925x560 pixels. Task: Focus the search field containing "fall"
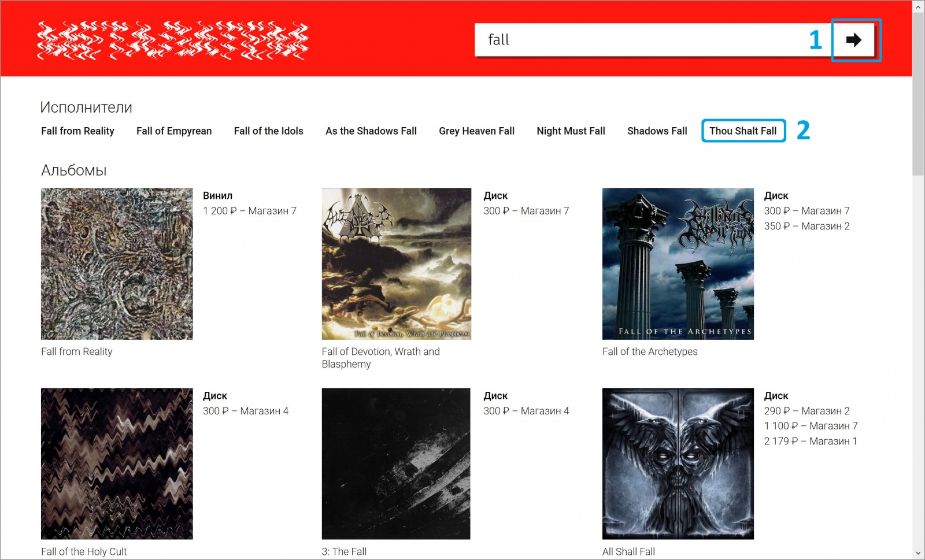coord(653,40)
